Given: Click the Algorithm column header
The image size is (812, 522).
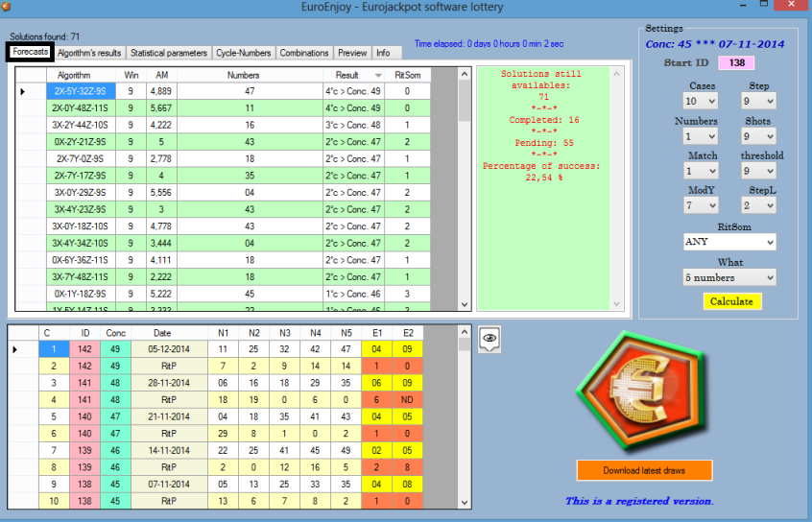Looking at the screenshot, I should (82, 75).
